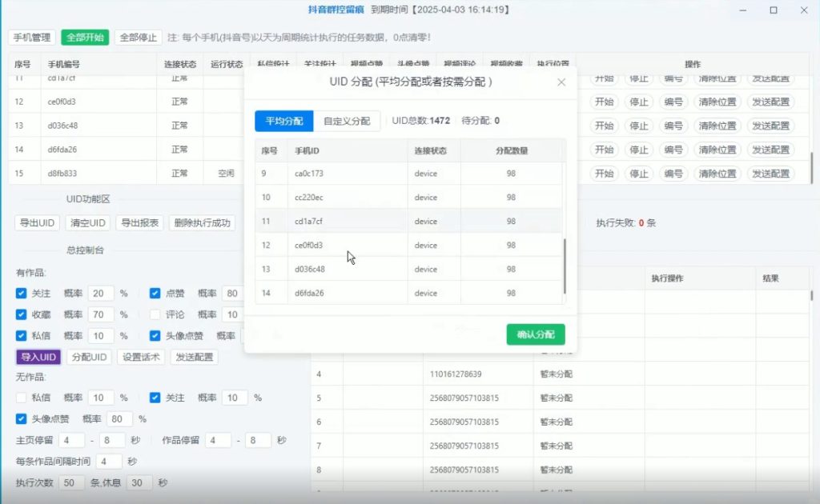Click 开始 for device d8fb833
Screen dimensions: 820x504
click(x=603, y=174)
